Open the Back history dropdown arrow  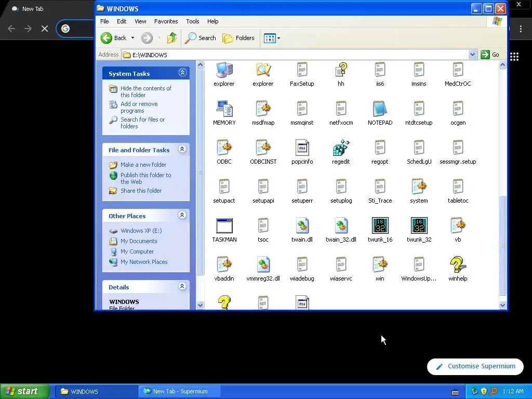tap(132, 38)
